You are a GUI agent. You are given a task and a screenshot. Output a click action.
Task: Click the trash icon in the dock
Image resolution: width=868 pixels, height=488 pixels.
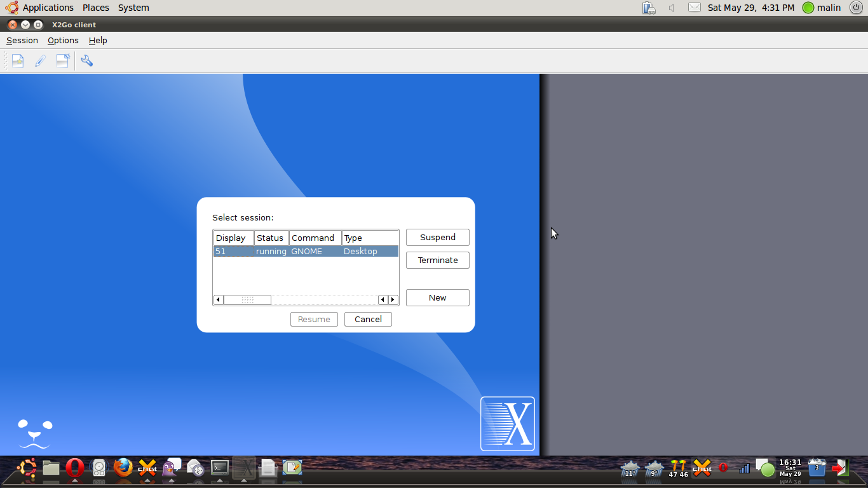[817, 469]
